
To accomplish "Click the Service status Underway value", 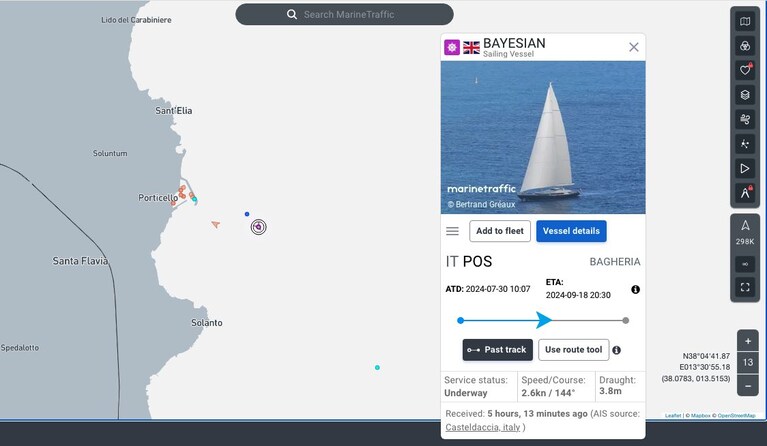I will coord(466,393).
